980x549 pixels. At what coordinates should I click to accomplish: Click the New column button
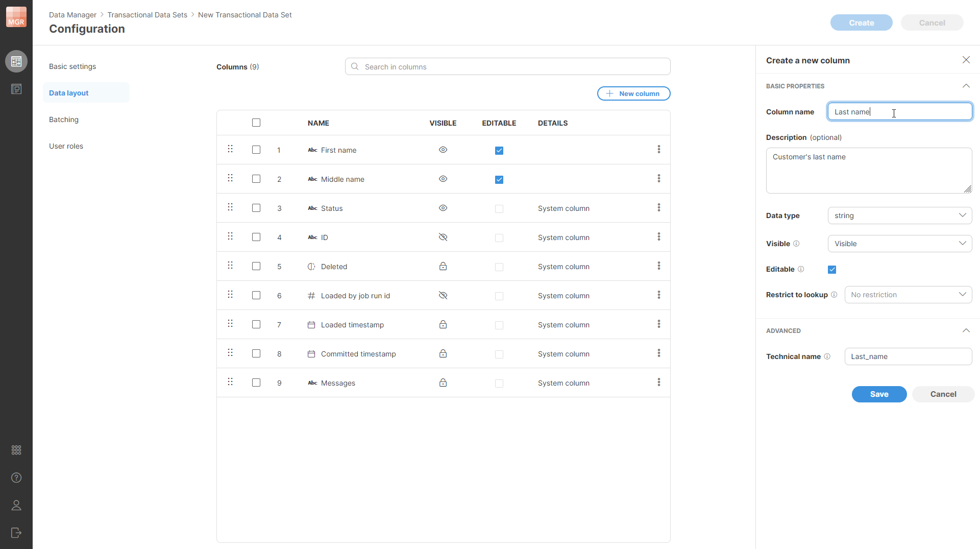[633, 93]
